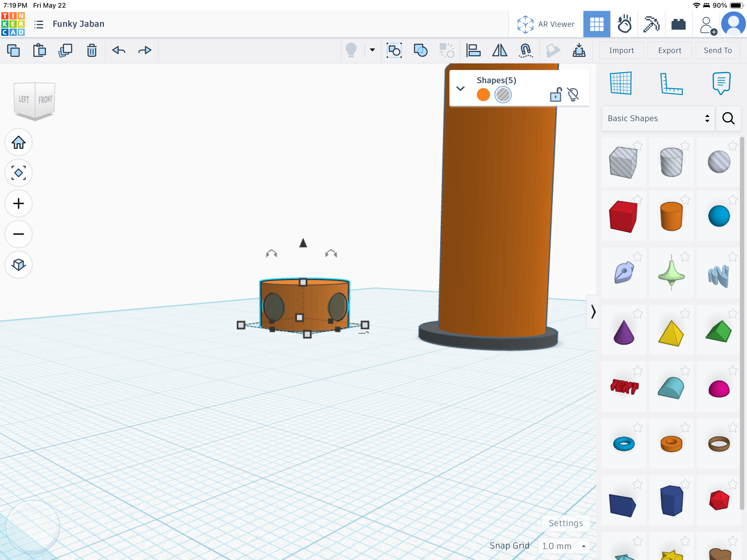
Task: Collapse the shapes side panel arrow
Action: [x=593, y=311]
